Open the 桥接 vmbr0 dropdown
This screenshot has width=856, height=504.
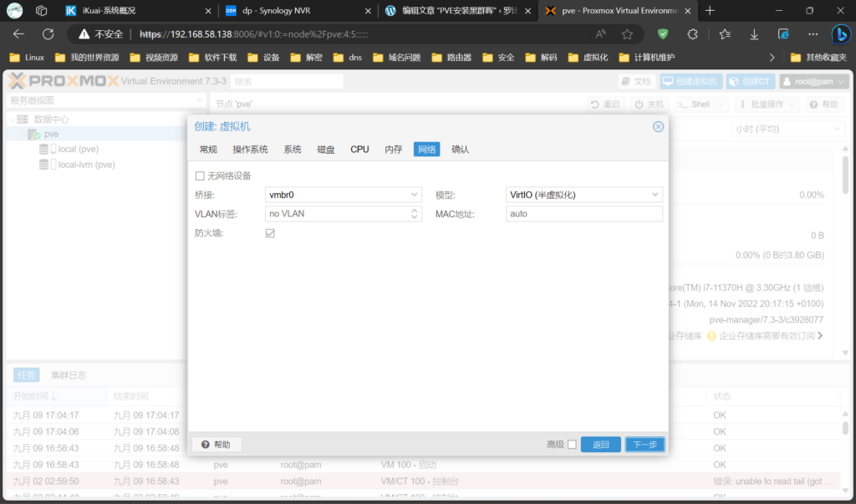point(343,195)
